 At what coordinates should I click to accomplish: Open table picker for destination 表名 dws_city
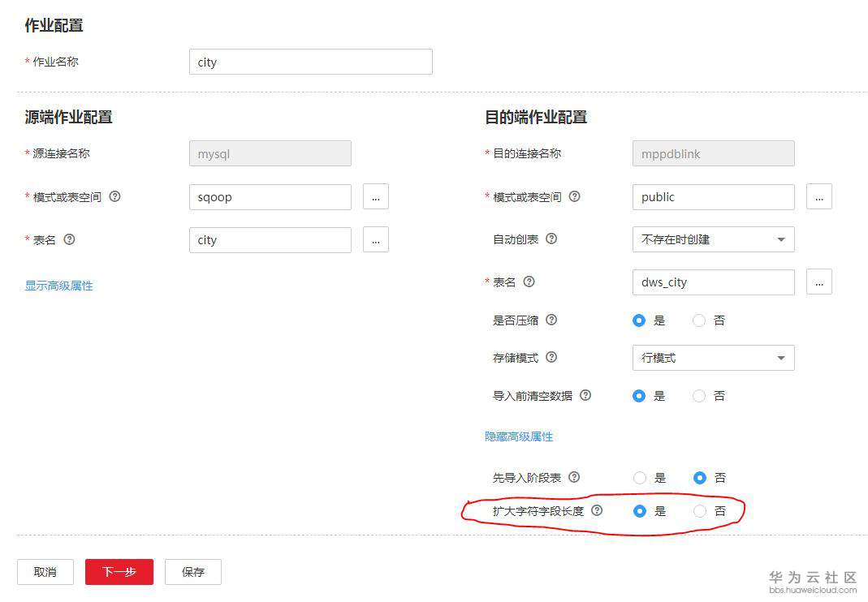pos(818,282)
